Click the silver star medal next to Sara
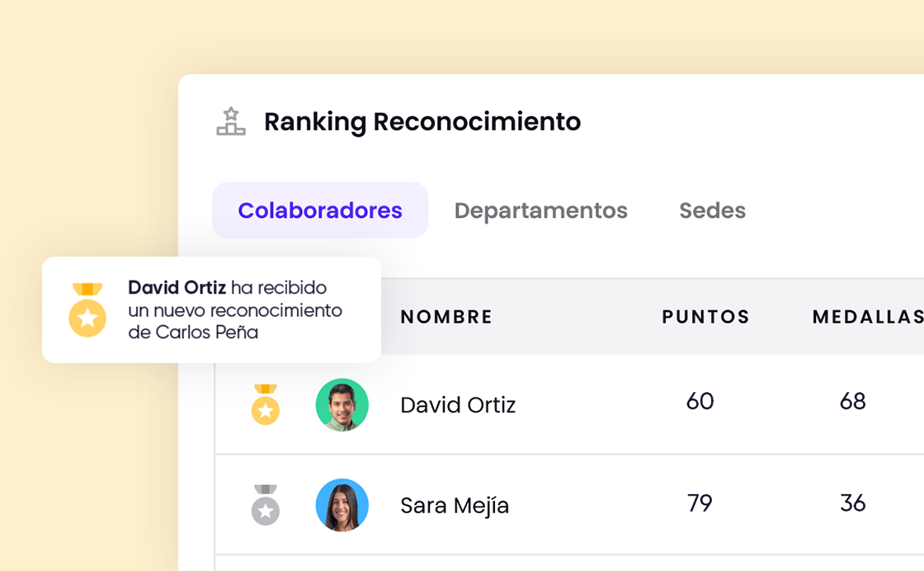 pos(265,509)
